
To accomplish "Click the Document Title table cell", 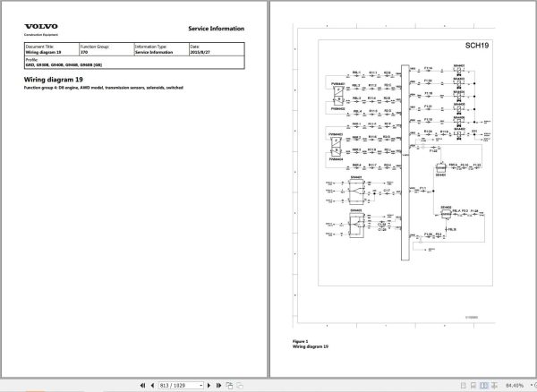I will click(x=52, y=49).
